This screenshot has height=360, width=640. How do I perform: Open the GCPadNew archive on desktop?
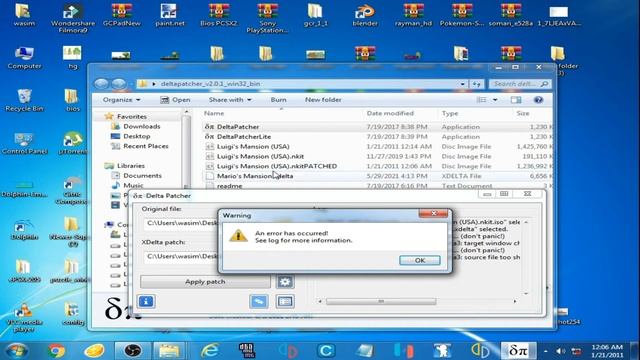122,15
